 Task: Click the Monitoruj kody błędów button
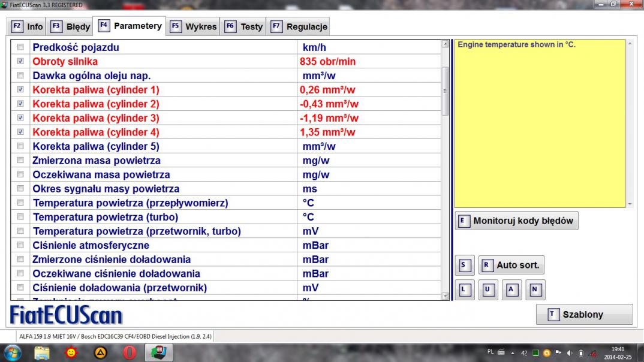click(x=516, y=221)
